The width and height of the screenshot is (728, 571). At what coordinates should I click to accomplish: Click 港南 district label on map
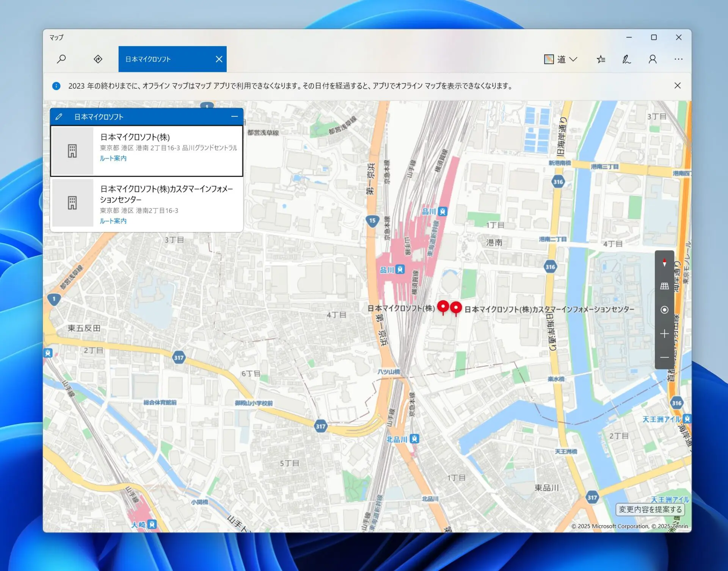click(x=494, y=242)
